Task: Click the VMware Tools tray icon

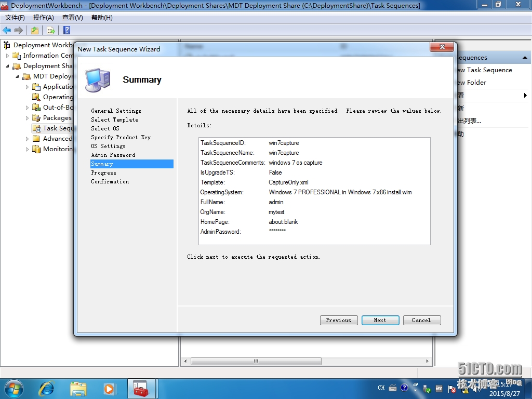Action: click(439, 389)
